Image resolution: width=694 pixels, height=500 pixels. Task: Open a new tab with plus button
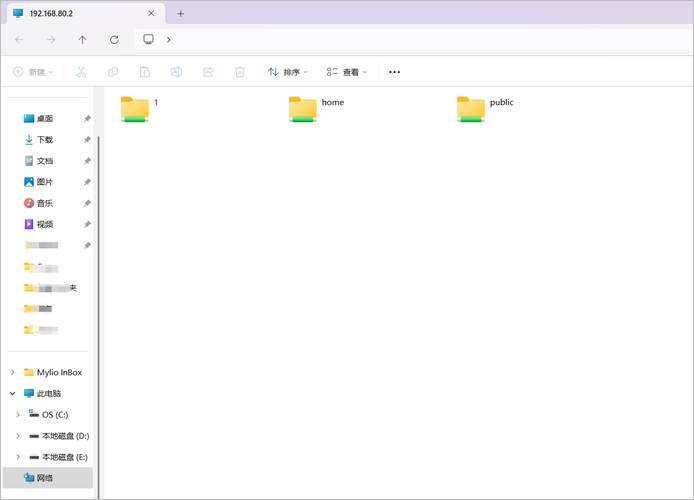[x=181, y=14]
